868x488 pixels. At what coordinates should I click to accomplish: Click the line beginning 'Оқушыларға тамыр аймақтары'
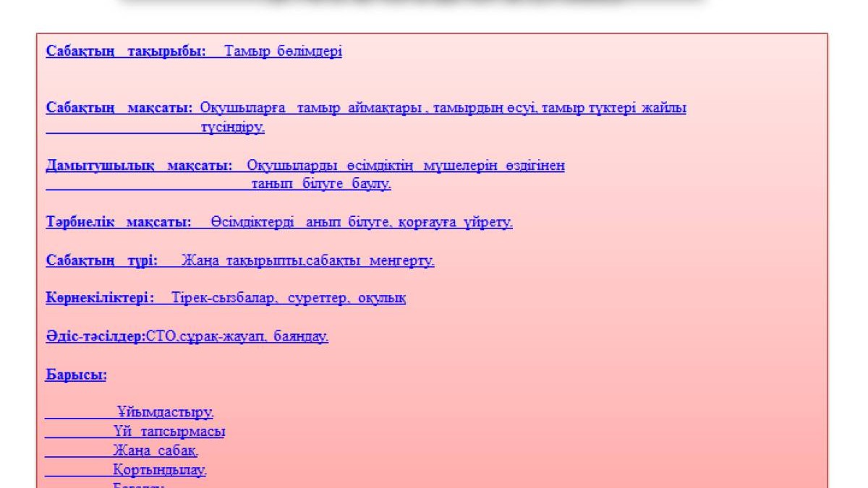point(443,108)
